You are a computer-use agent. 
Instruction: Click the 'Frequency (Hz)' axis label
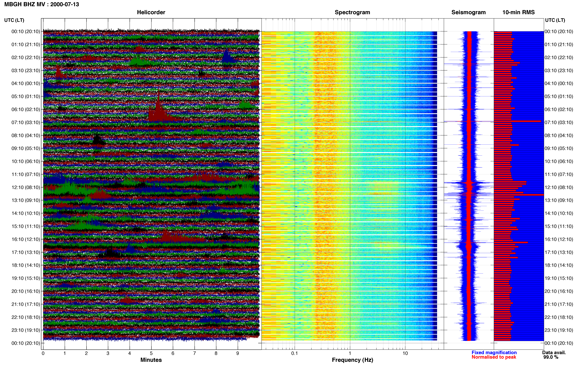[352, 360]
